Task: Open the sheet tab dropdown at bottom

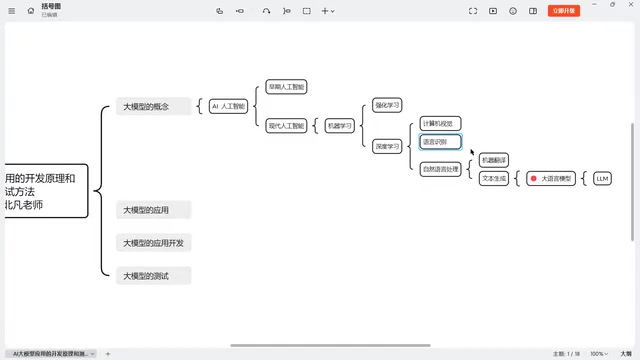Action: (93, 353)
